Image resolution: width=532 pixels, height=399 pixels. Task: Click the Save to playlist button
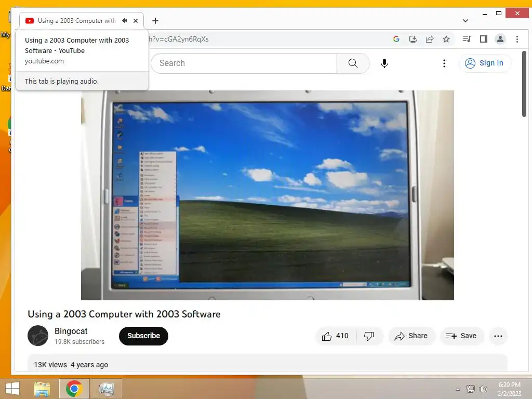[x=461, y=336]
